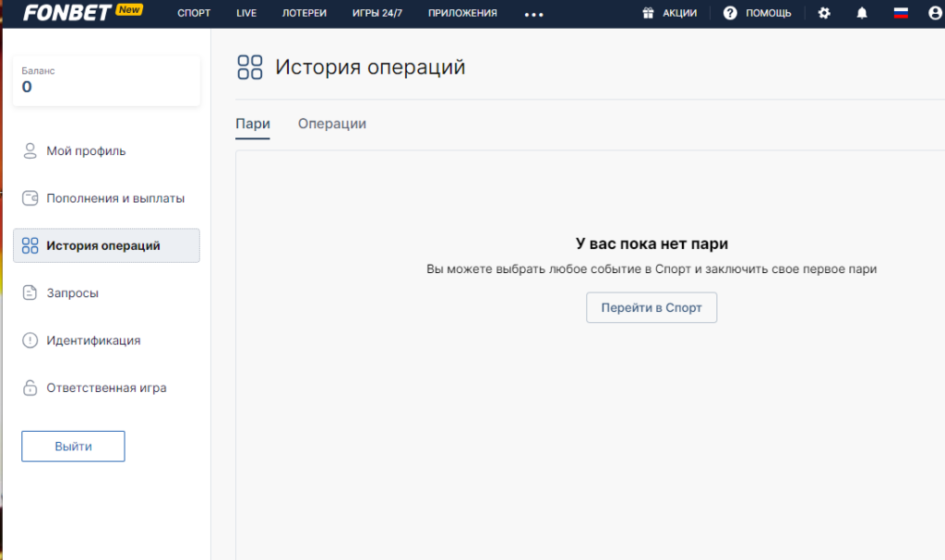Open Ответственная игра sidebar item

(x=106, y=387)
